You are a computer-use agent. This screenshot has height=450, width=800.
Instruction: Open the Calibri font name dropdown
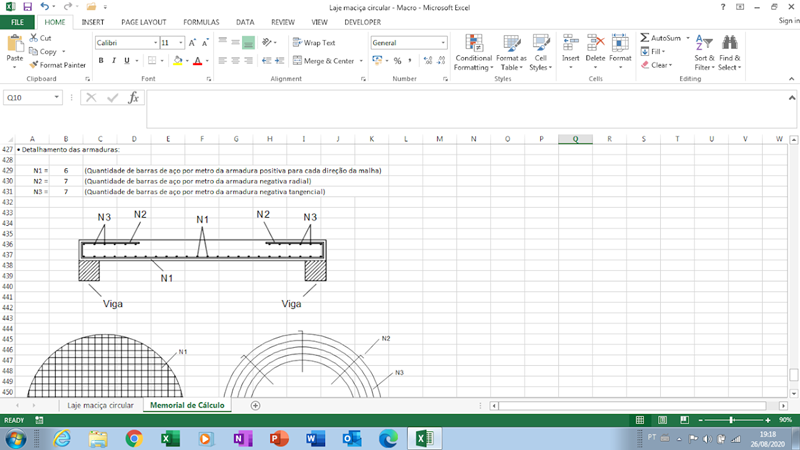point(156,43)
